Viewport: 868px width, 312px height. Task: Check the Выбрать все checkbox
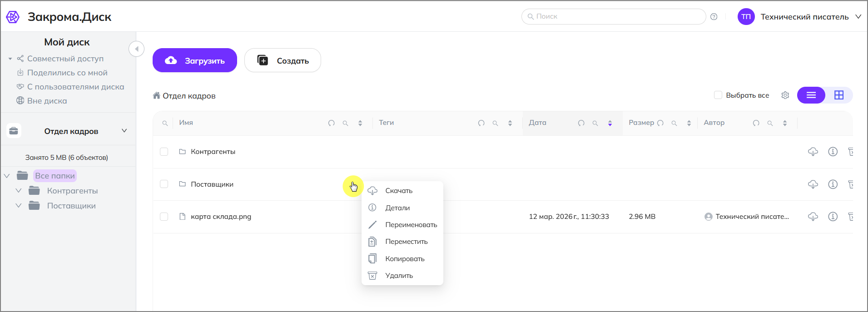coord(718,95)
